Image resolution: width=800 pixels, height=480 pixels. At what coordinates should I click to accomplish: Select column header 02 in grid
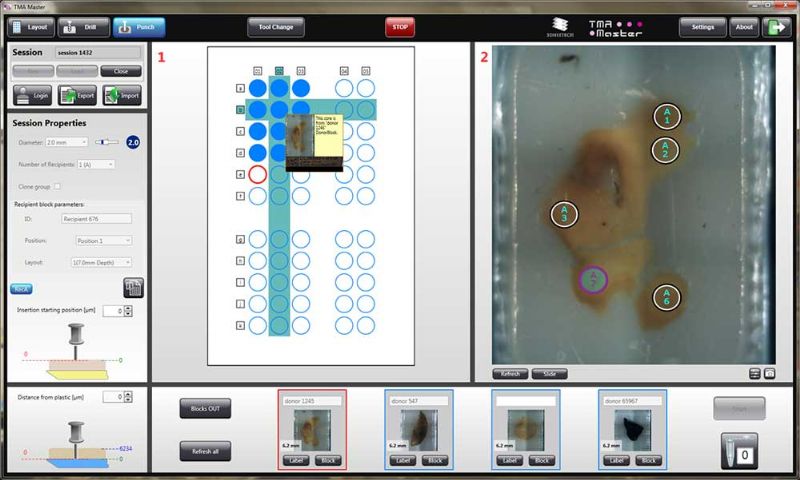click(x=279, y=71)
